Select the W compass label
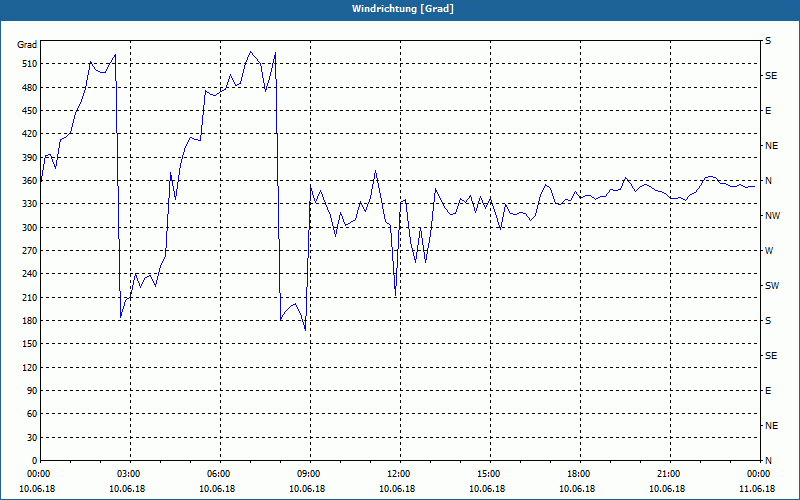This screenshot has height=500, width=800. [769, 251]
